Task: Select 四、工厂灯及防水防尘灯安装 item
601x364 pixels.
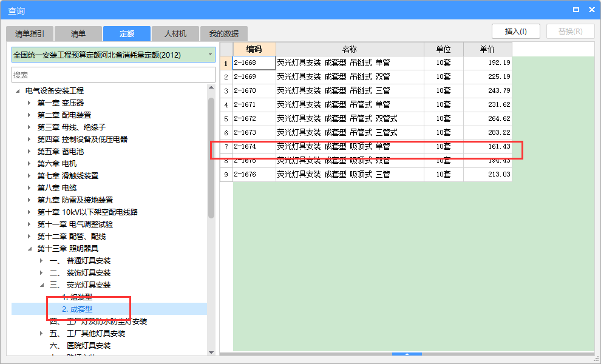Action: (x=98, y=322)
